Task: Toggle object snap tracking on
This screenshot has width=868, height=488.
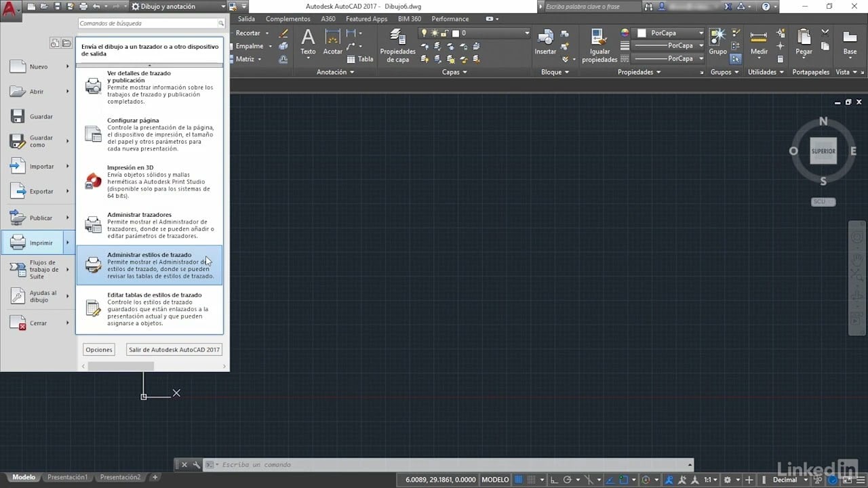Action: tap(610, 479)
